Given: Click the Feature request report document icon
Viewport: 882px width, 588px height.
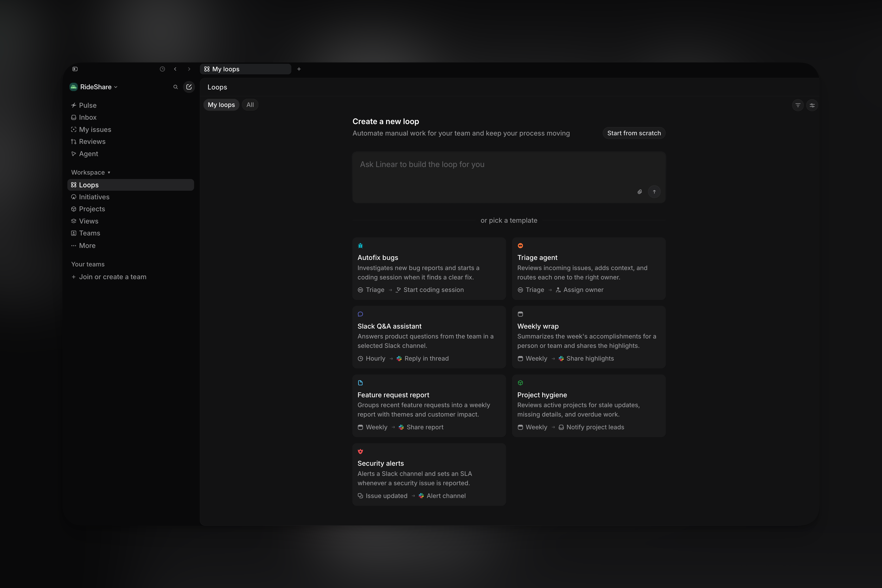Looking at the screenshot, I should click(360, 383).
